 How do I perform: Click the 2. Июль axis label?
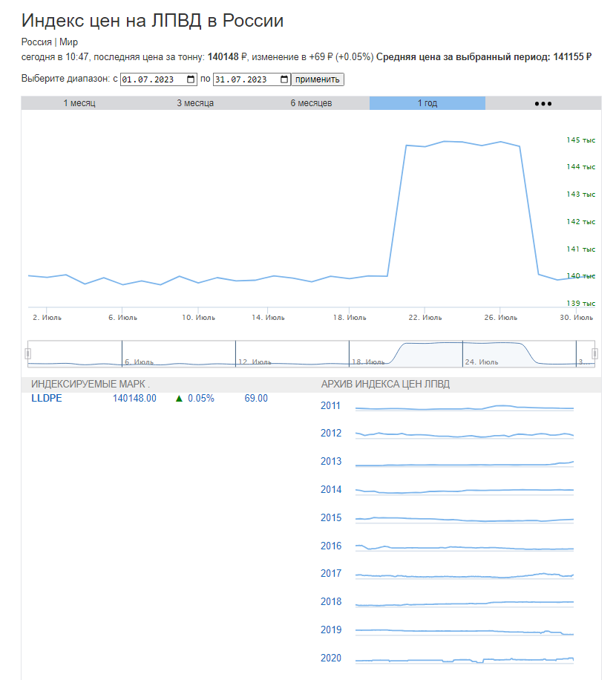point(47,318)
